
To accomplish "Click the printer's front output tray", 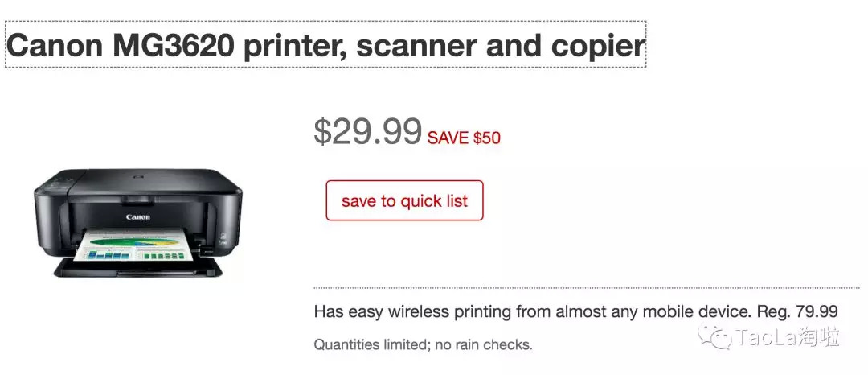I will [x=137, y=270].
